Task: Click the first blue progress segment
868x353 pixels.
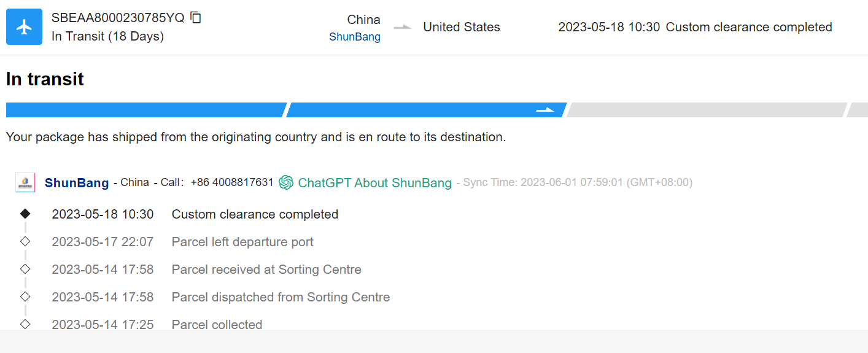Action: (x=145, y=110)
